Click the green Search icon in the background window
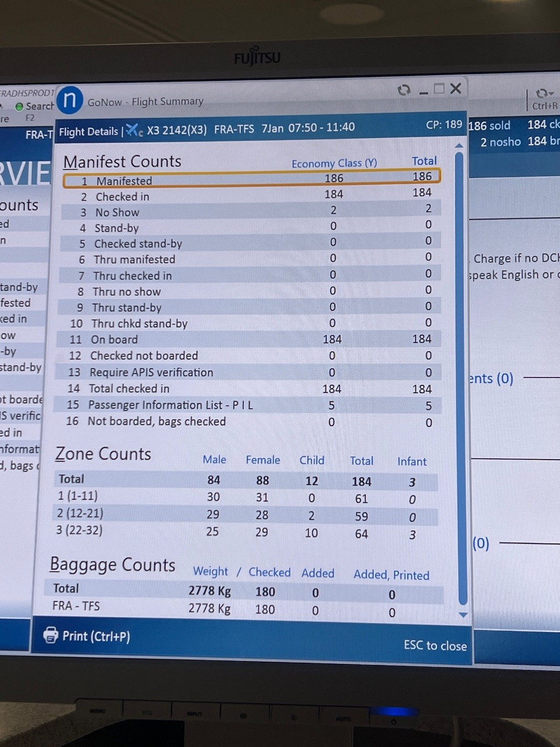Image resolution: width=560 pixels, height=747 pixels. pos(20,107)
